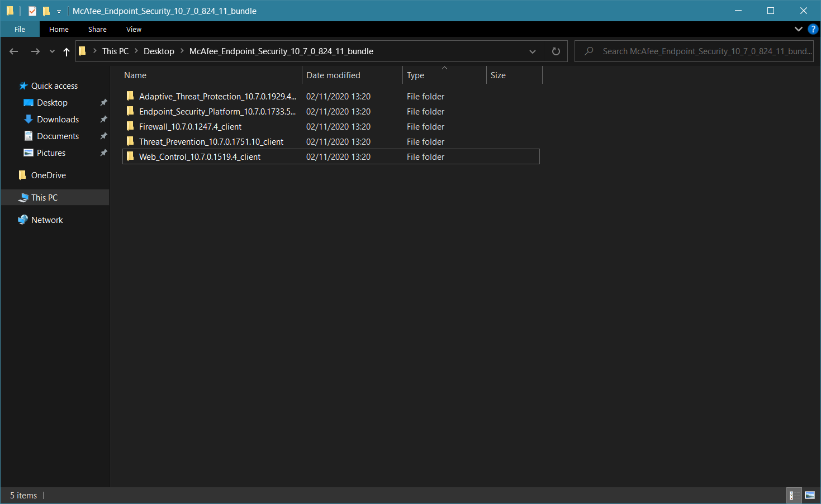Go up one folder level
The image size is (821, 504).
[67, 51]
